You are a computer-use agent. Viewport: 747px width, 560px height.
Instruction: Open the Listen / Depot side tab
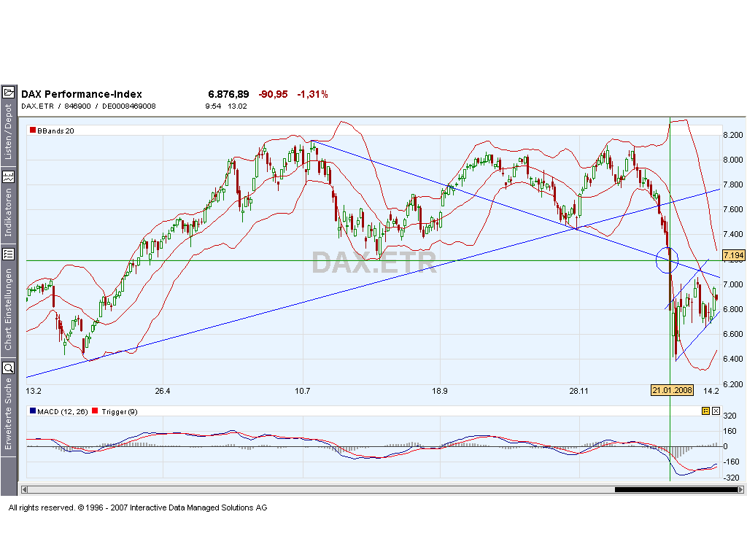pyautogui.click(x=9, y=132)
